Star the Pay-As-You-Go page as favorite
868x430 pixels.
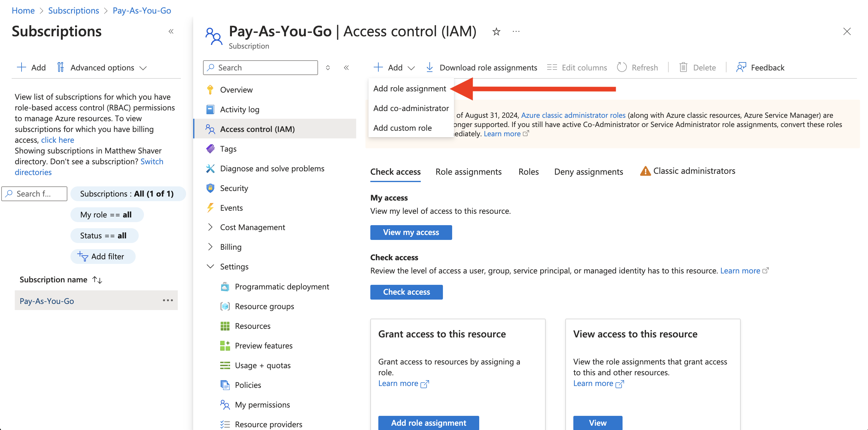point(496,31)
